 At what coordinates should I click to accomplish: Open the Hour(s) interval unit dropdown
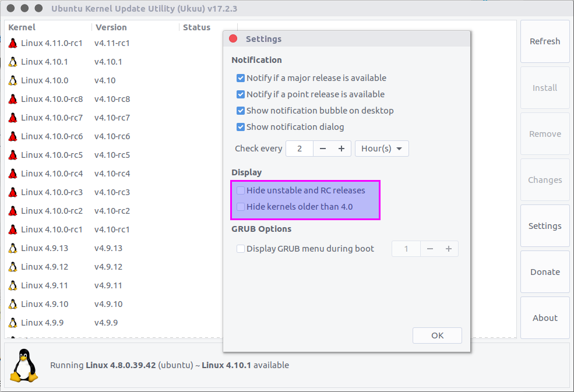click(382, 149)
